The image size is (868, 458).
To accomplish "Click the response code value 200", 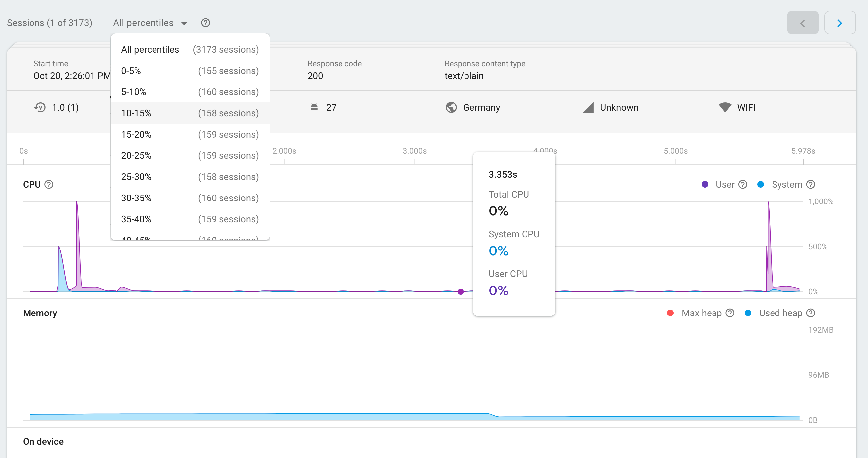I will coord(315,76).
